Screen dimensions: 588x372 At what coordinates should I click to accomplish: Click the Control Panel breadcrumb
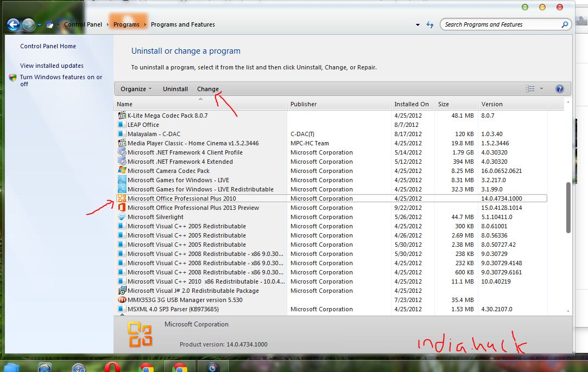tap(83, 24)
